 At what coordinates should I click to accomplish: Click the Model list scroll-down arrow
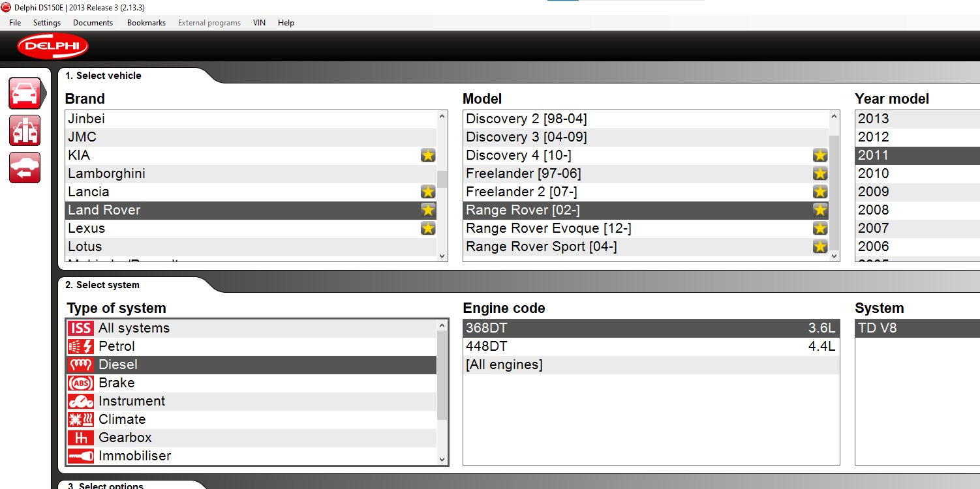(x=835, y=256)
